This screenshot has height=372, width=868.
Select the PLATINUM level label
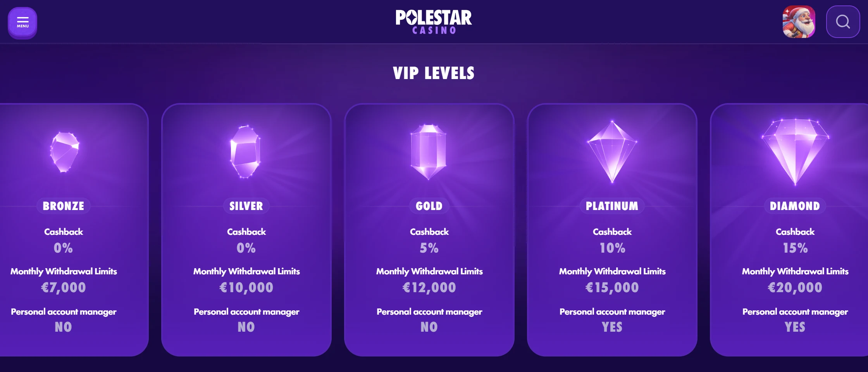point(612,206)
